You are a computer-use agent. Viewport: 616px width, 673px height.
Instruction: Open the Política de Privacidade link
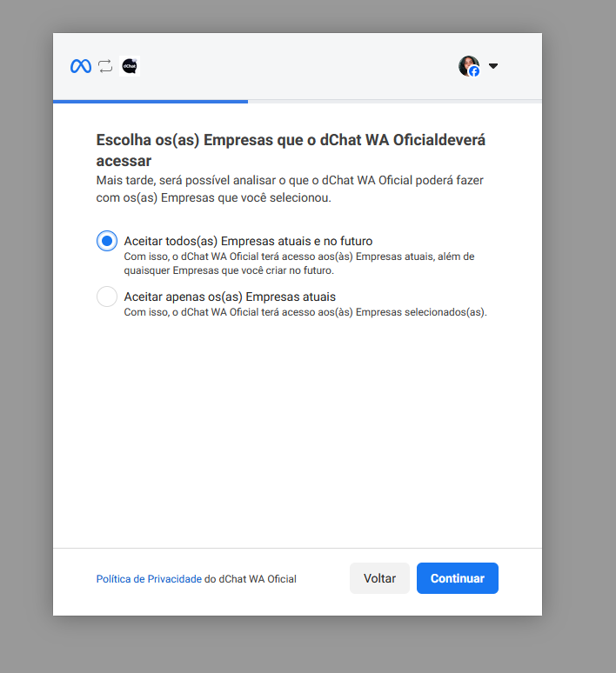(149, 579)
